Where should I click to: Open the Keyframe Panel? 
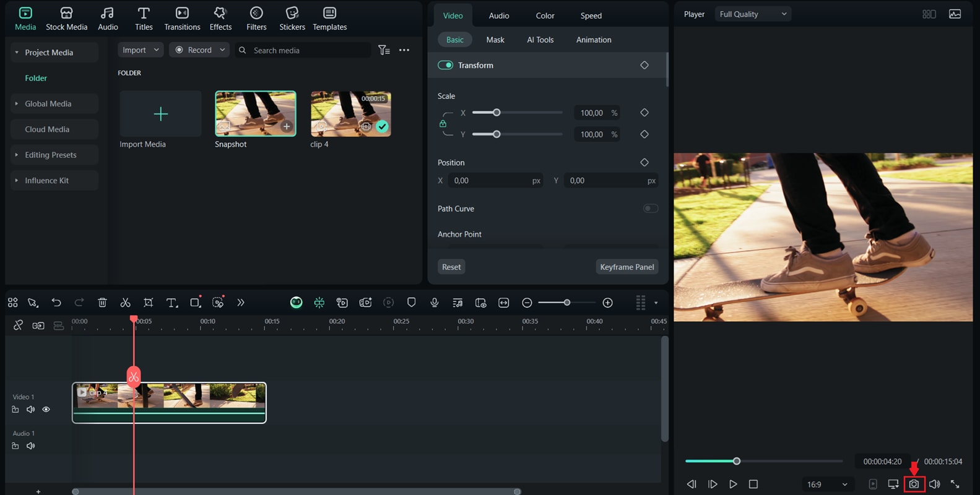pos(627,267)
